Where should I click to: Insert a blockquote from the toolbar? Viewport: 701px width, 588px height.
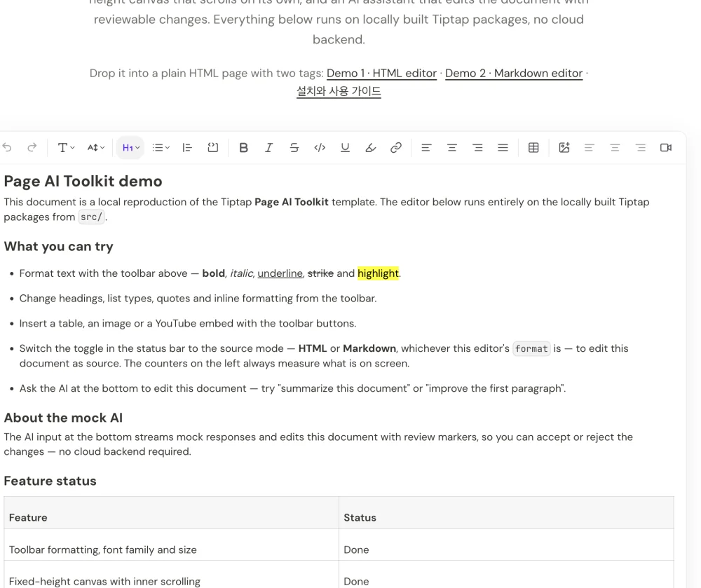pyautogui.click(x=187, y=147)
